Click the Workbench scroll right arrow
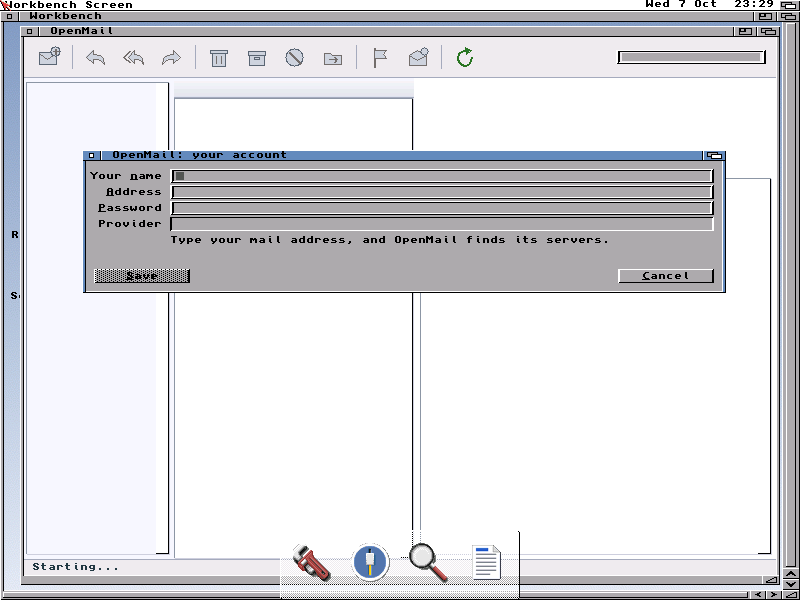 click(772, 595)
